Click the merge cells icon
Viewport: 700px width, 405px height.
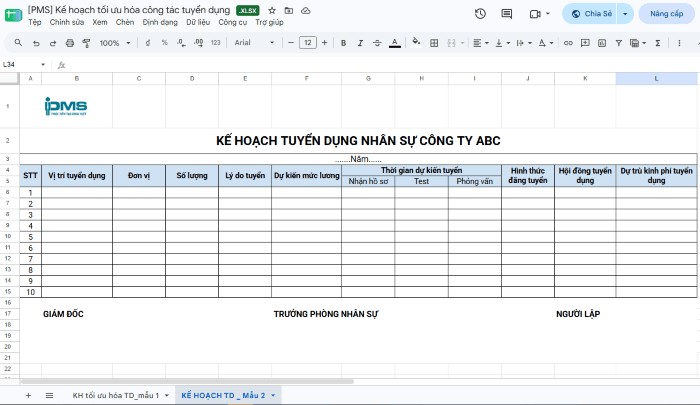pyautogui.click(x=451, y=43)
